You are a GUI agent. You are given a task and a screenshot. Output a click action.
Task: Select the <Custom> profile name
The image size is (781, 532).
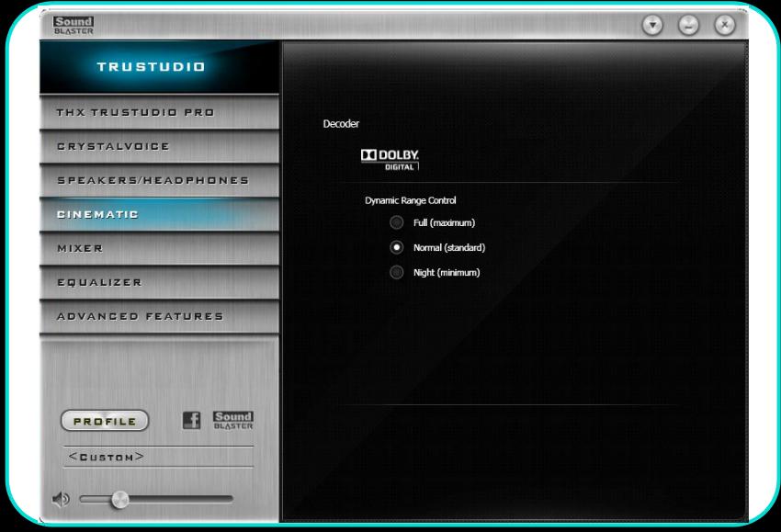(106, 457)
